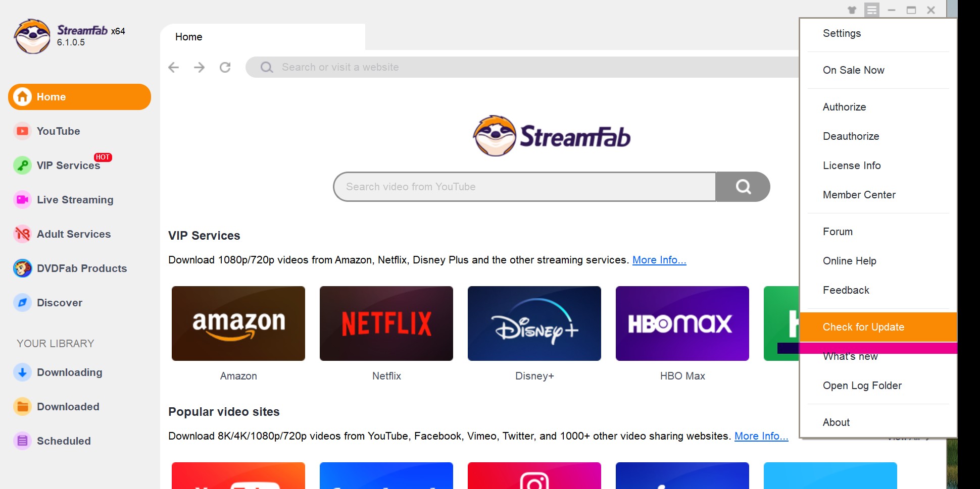Open the Disney+ service thumbnail
Image resolution: width=980 pixels, height=489 pixels.
[x=534, y=323]
